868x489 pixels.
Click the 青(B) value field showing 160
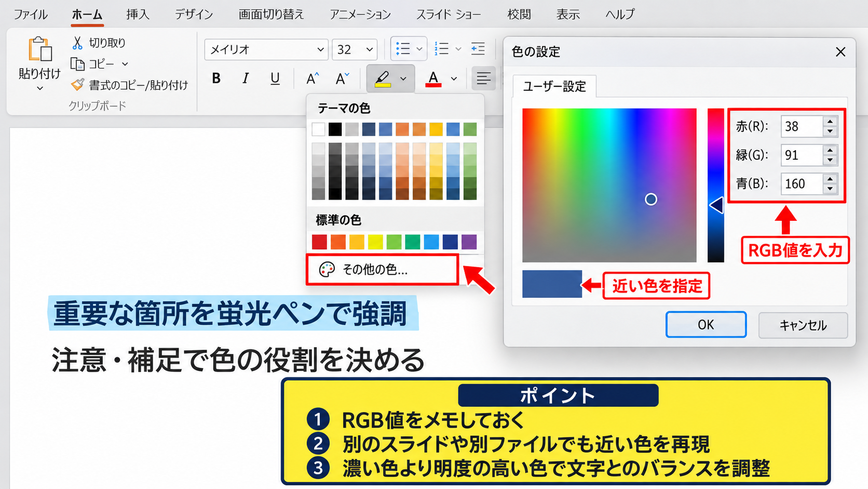click(x=802, y=183)
